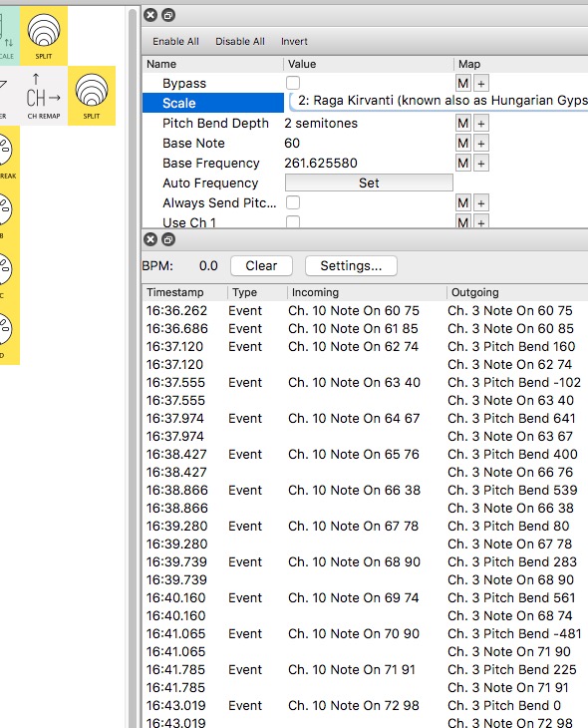Open the Raga Kirvanti scale dropdown
588x728 pixels.
pos(439,101)
